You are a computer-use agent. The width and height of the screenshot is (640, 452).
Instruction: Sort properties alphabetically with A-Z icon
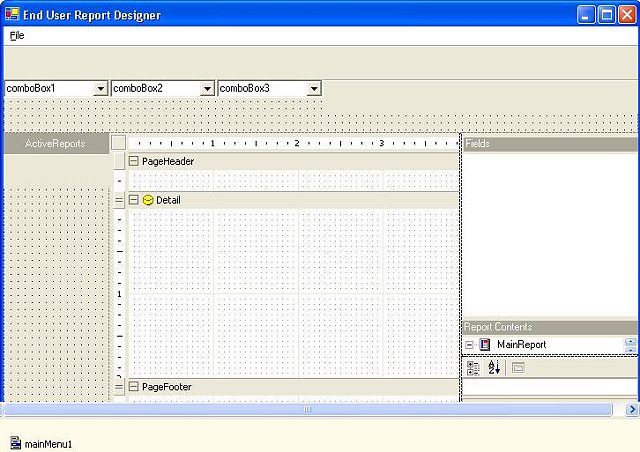pos(494,368)
